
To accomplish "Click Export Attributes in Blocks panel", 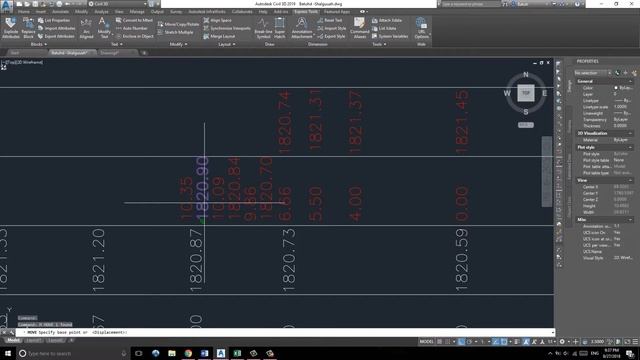I will 56,36.
